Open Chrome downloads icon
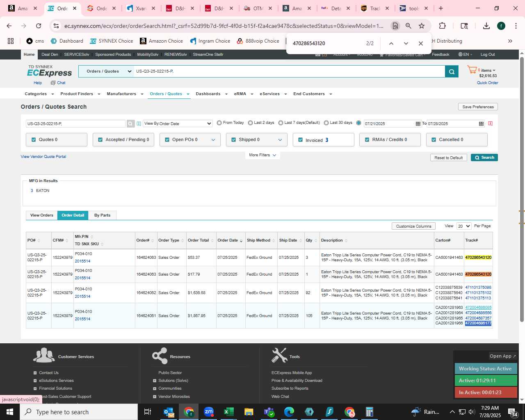This screenshot has height=420, width=525. coord(486,26)
